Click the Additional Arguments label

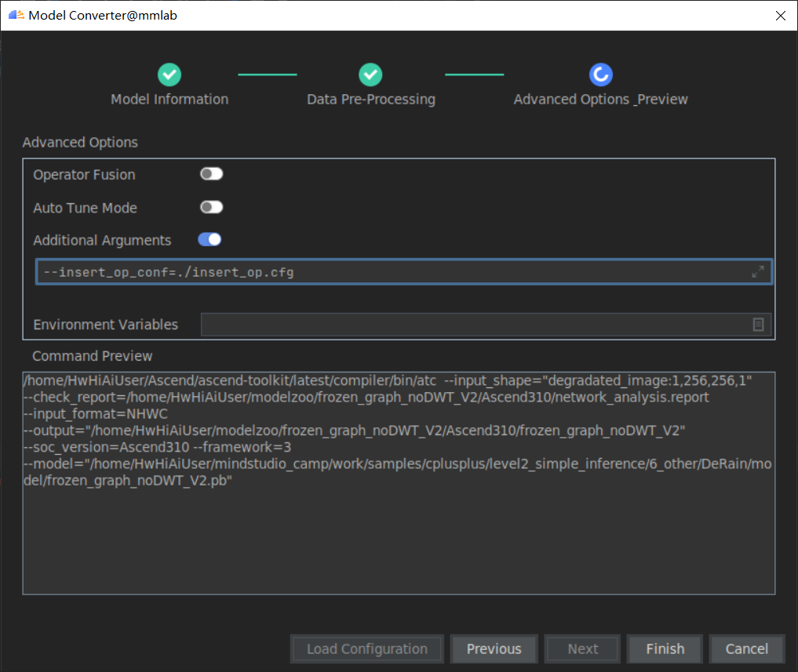pyautogui.click(x=102, y=240)
